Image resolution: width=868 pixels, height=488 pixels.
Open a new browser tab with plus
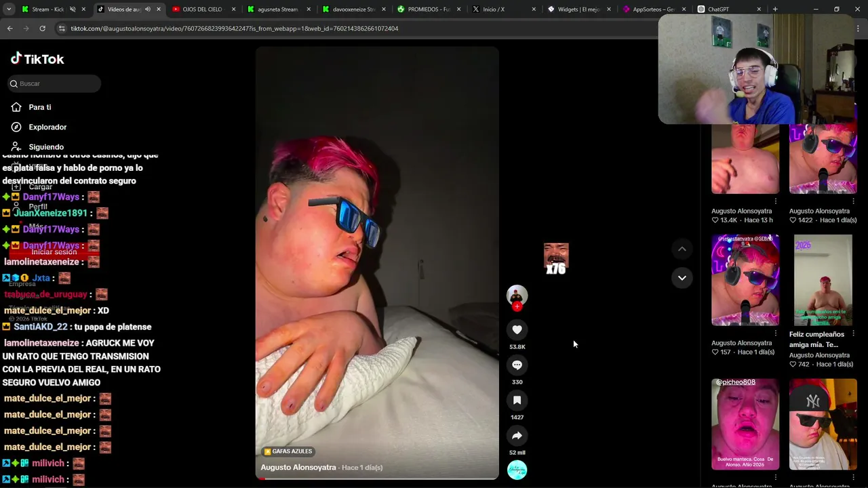[775, 9]
